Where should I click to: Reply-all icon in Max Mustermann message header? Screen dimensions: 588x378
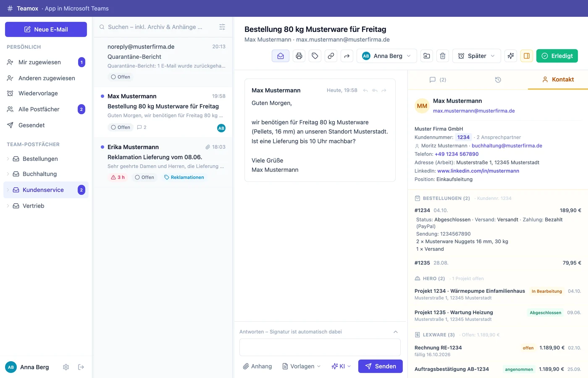click(x=375, y=90)
